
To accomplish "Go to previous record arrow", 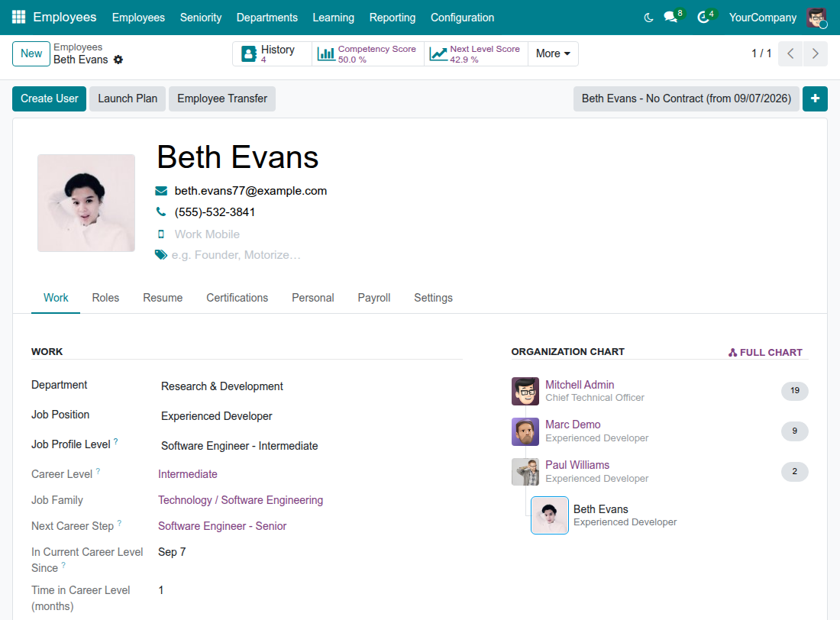I will [x=790, y=53].
